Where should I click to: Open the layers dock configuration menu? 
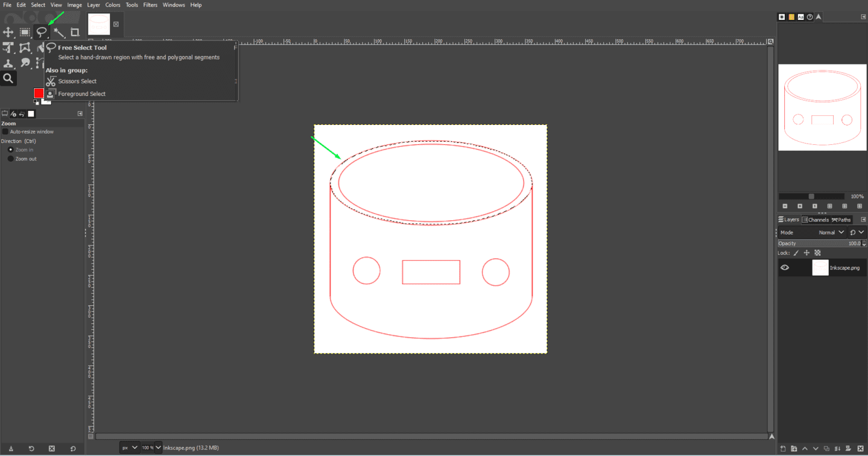coord(863,220)
